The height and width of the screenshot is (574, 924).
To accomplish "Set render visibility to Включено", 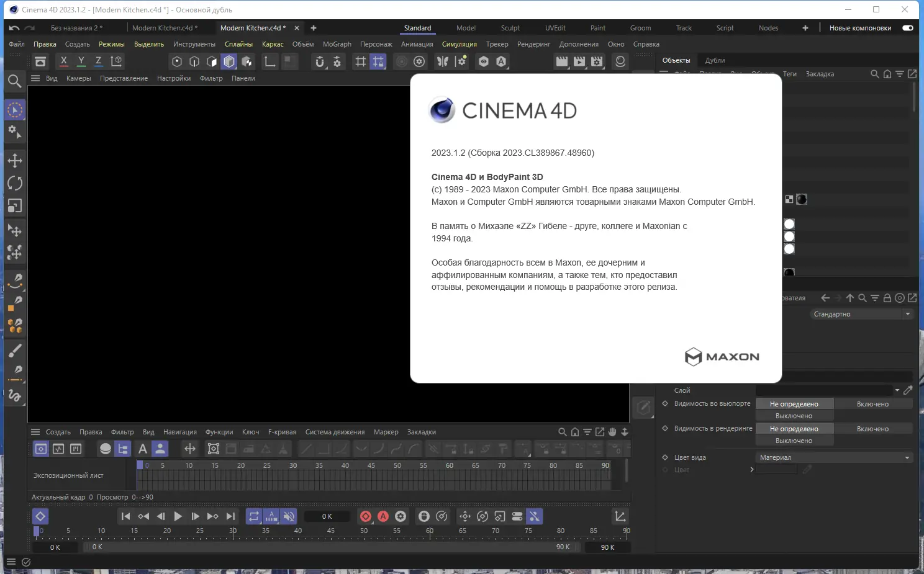I will point(872,429).
